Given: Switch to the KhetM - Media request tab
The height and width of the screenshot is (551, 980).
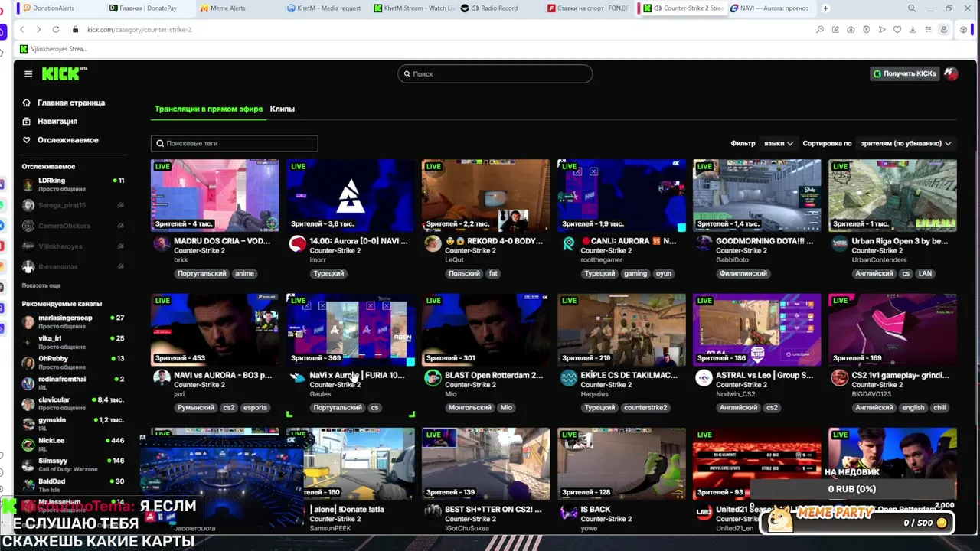Looking at the screenshot, I should tap(328, 8).
